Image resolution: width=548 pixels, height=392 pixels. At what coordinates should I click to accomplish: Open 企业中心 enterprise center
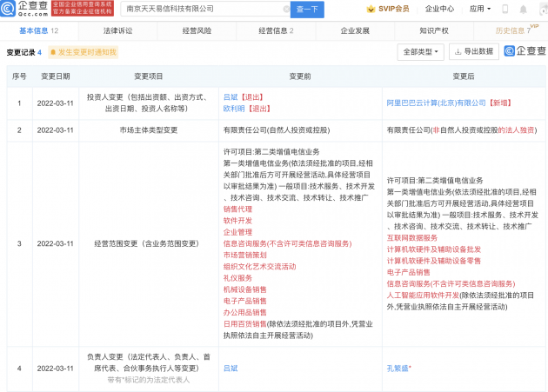439,9
